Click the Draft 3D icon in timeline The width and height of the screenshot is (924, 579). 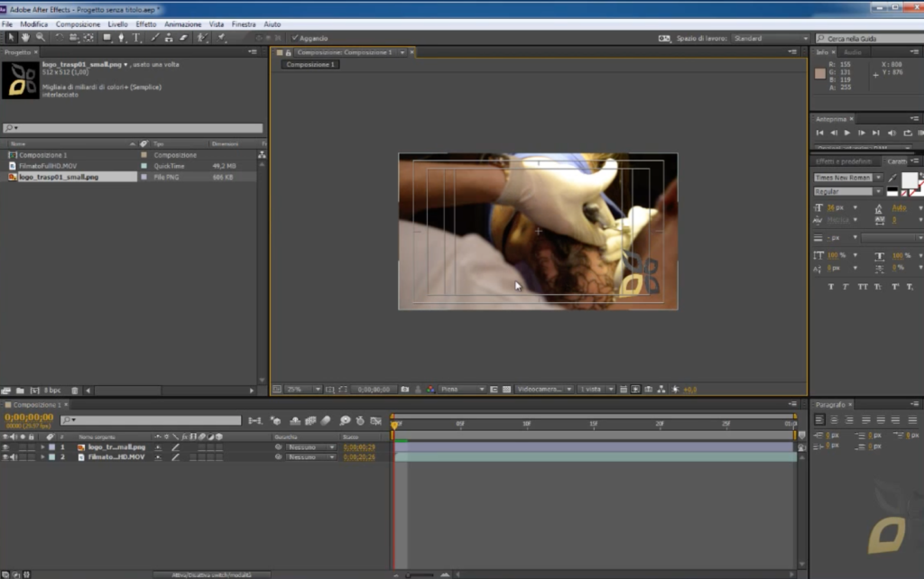pyautogui.click(x=276, y=420)
